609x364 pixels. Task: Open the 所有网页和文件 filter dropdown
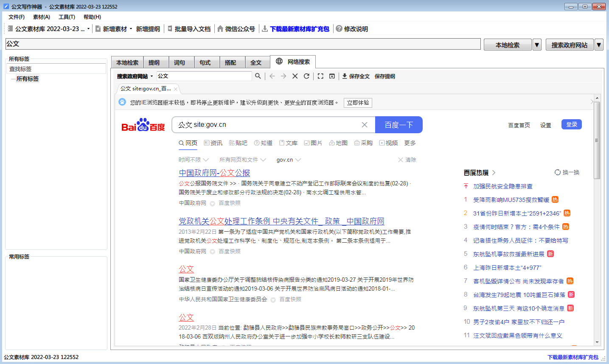coord(242,160)
